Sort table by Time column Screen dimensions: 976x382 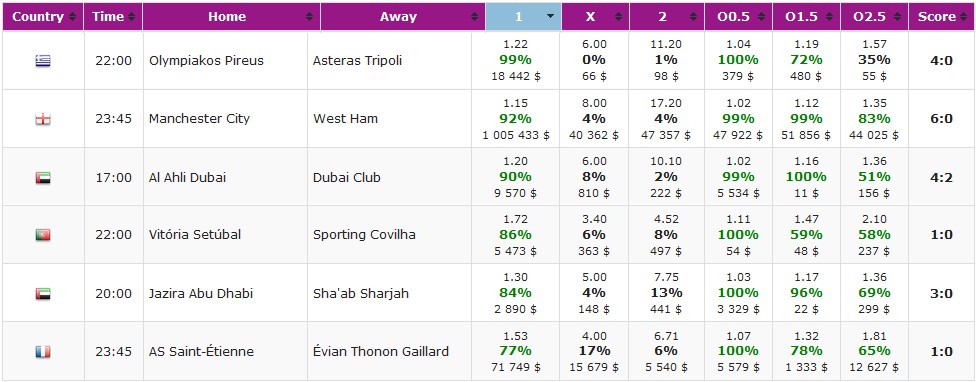click(113, 17)
